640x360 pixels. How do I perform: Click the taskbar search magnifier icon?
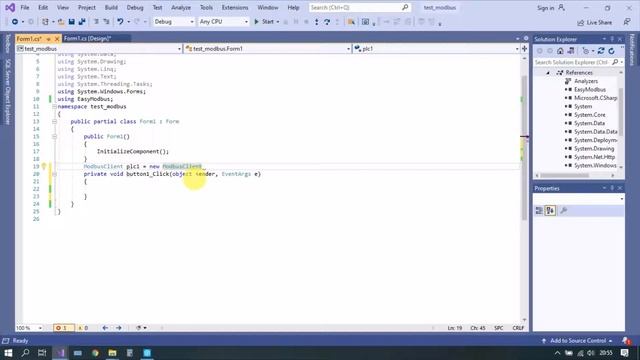25,353
